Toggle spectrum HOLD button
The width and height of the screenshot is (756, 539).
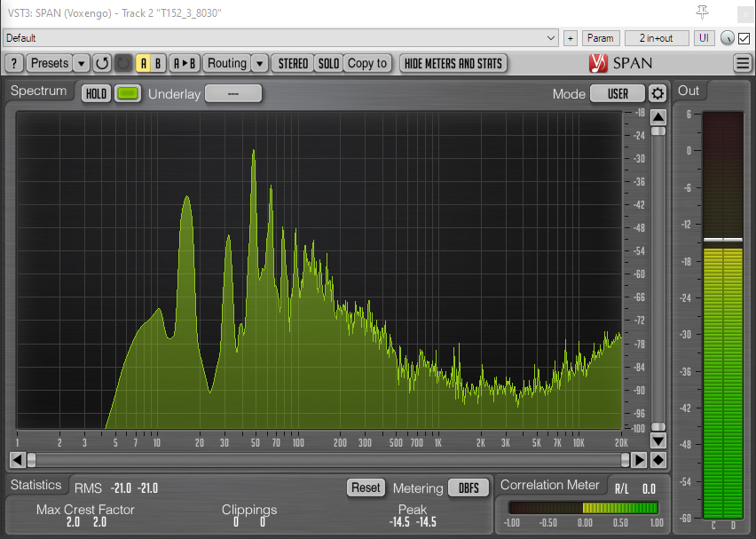(96, 93)
